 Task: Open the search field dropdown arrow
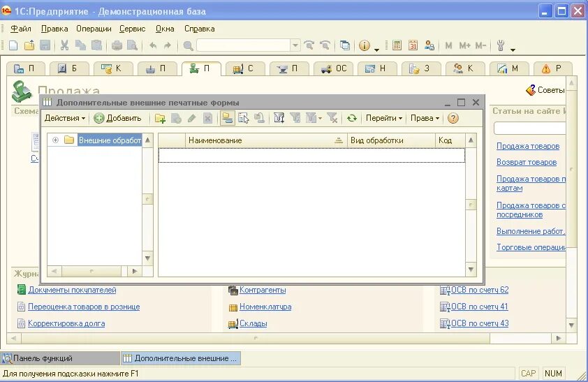[x=295, y=45]
